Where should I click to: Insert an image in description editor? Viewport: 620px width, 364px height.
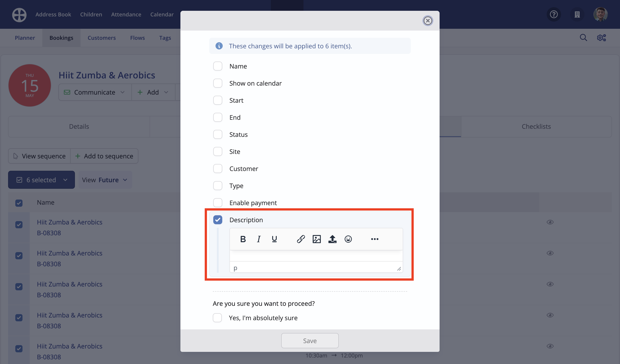(x=317, y=239)
